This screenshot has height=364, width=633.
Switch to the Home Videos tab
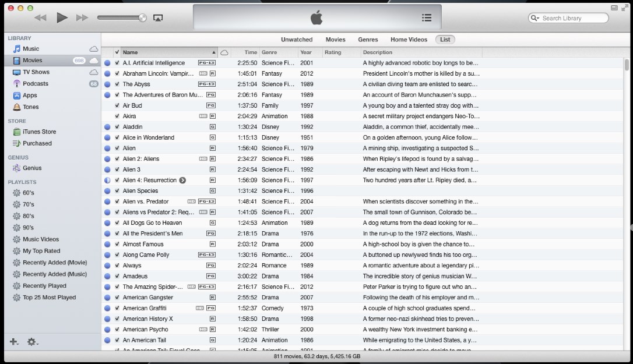[x=409, y=40]
